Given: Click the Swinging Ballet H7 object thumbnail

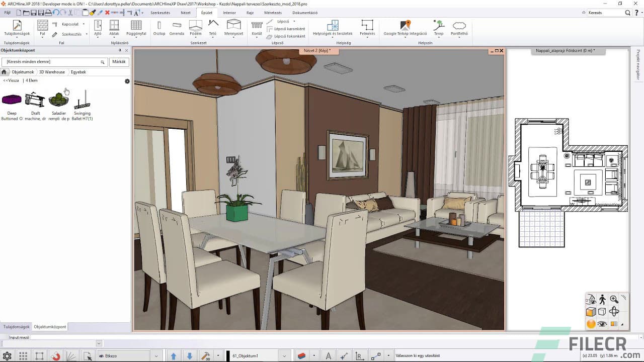Looking at the screenshot, I should (82, 103).
